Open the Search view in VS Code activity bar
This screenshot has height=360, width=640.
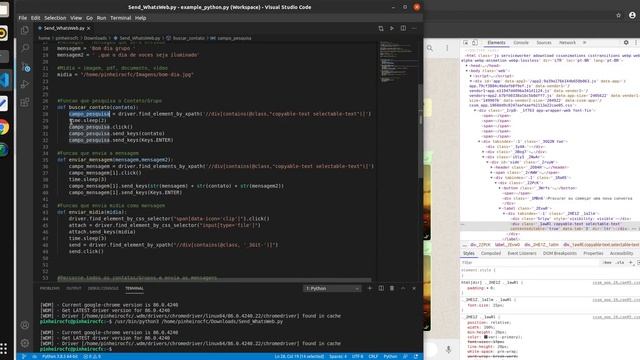(x=25, y=48)
